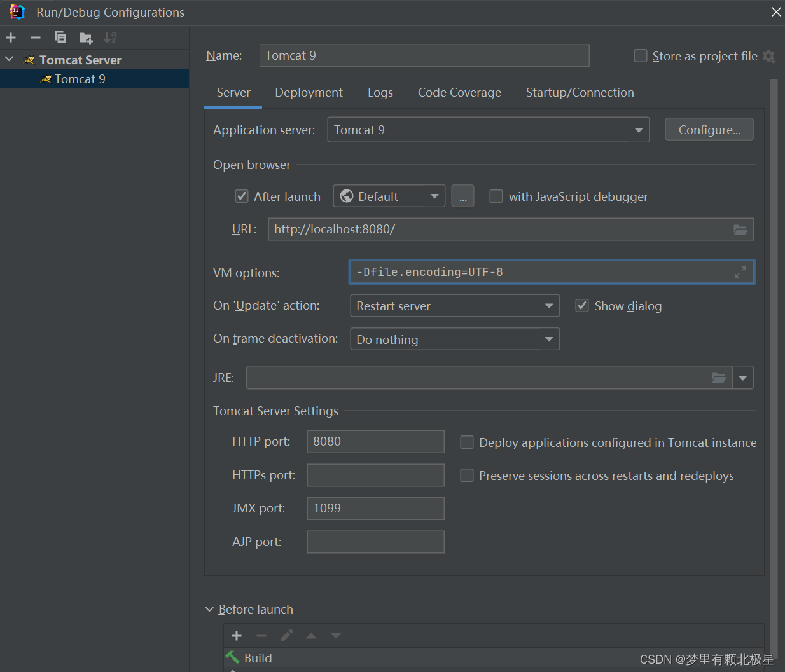Click the Name input field
The width and height of the screenshot is (785, 672).
(424, 56)
